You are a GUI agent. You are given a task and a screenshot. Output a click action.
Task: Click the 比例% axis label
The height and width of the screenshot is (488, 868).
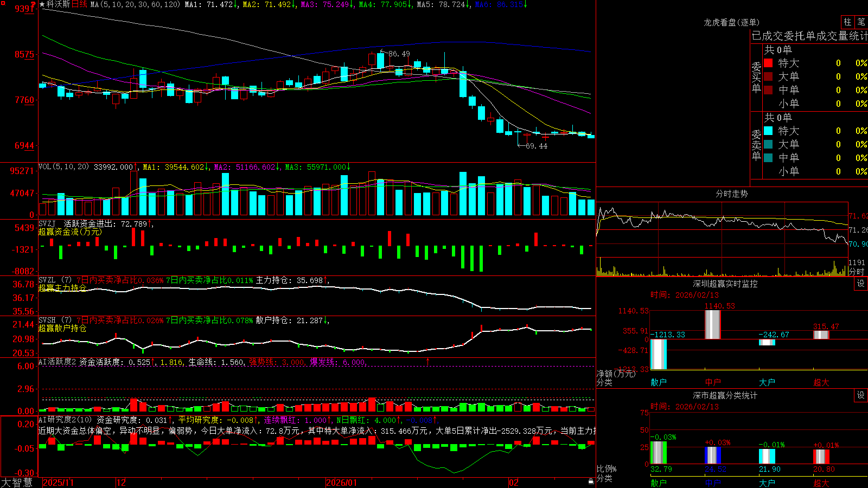[607, 469]
